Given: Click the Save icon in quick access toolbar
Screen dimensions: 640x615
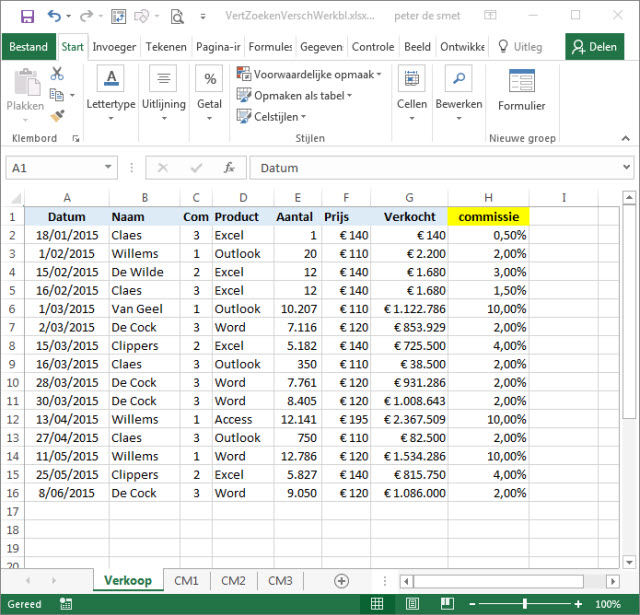Looking at the screenshot, I should (x=27, y=16).
